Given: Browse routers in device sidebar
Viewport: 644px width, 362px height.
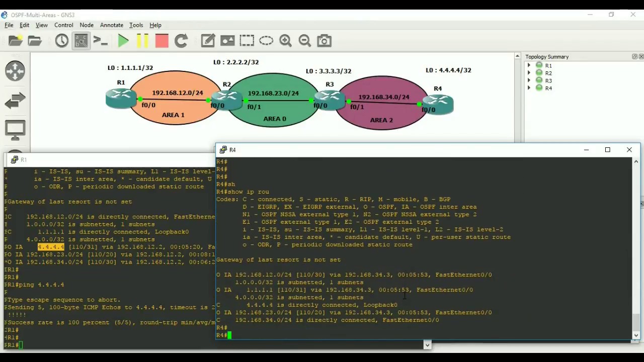Looking at the screenshot, I should (15, 71).
